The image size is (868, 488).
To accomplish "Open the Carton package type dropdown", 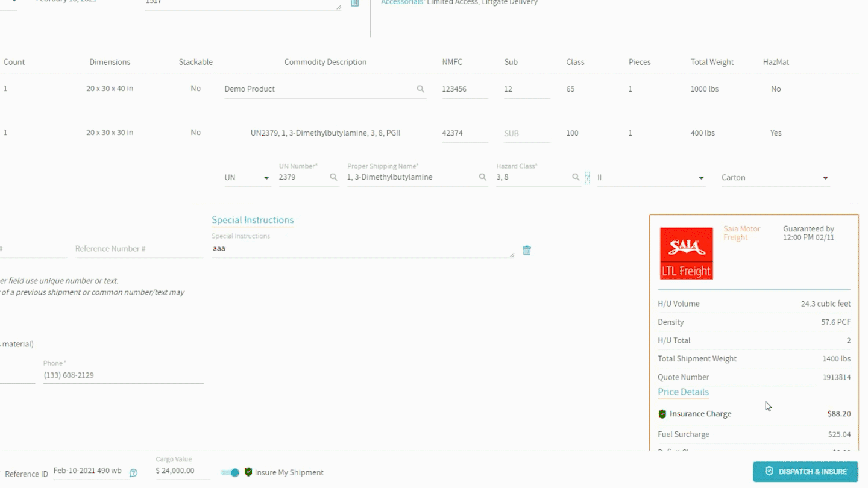I will tap(775, 178).
